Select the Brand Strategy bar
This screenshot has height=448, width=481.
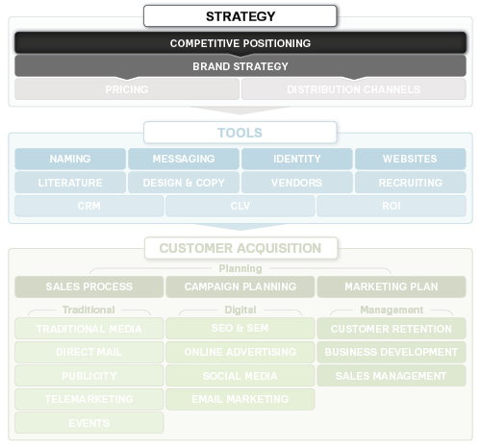point(240,66)
